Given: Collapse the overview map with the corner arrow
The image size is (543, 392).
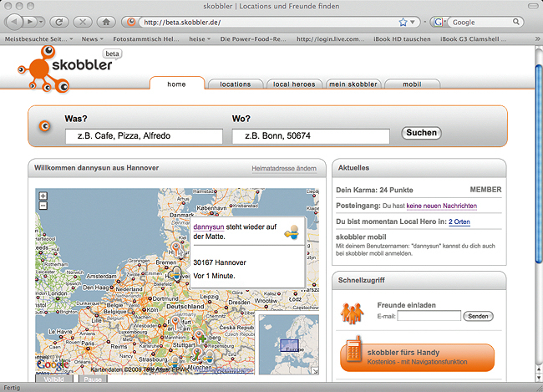Looking at the screenshot, I should (x=315, y=371).
